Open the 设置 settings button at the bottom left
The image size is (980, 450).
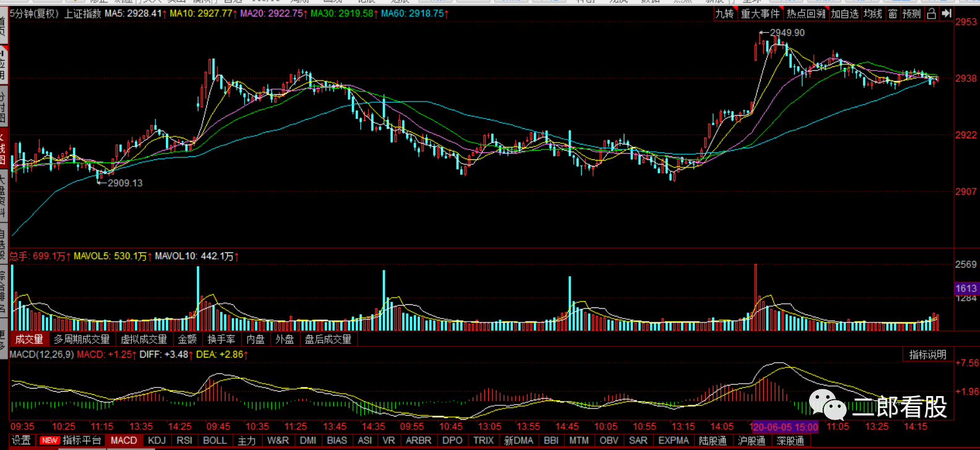click(x=21, y=440)
